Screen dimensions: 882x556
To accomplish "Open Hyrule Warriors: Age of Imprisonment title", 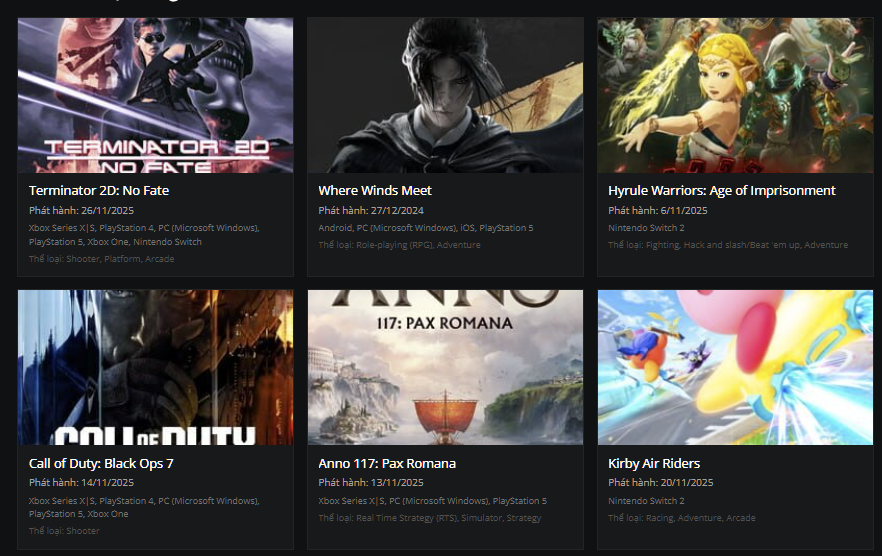I will (721, 190).
